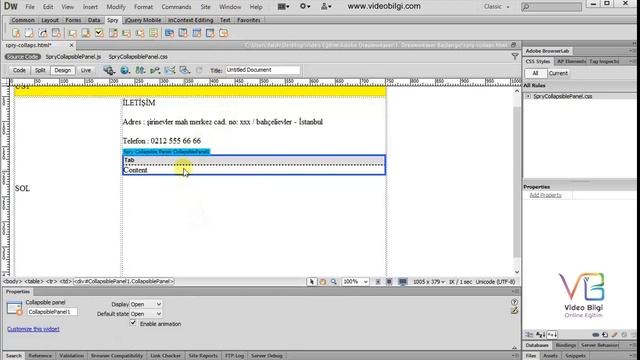Click Customize this widget link
The height and width of the screenshot is (360, 640).
click(x=33, y=329)
